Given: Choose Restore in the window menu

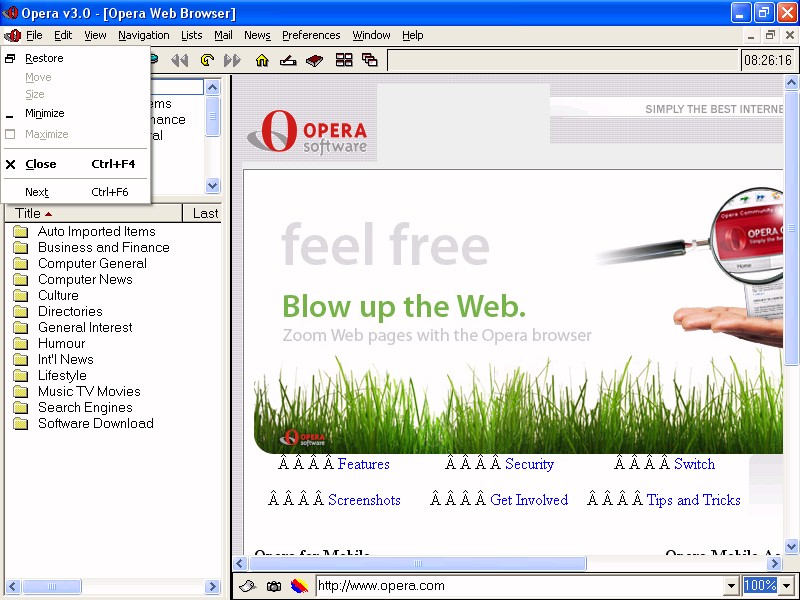Looking at the screenshot, I should (x=76, y=58).
